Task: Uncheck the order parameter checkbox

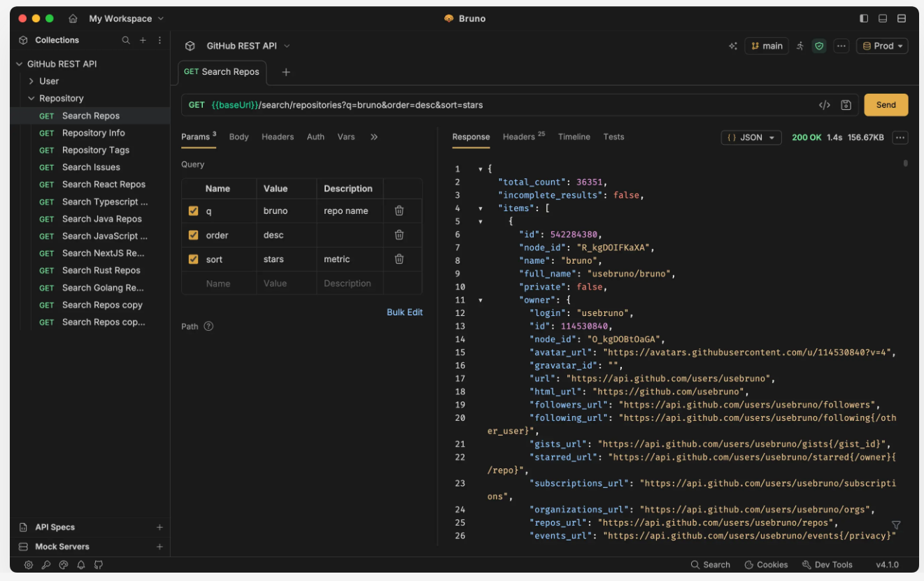Action: [x=194, y=235]
